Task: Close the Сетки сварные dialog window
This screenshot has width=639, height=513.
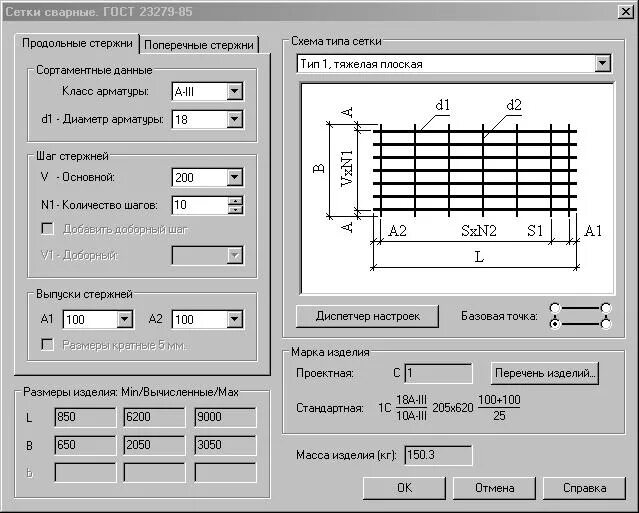Action: [626, 11]
